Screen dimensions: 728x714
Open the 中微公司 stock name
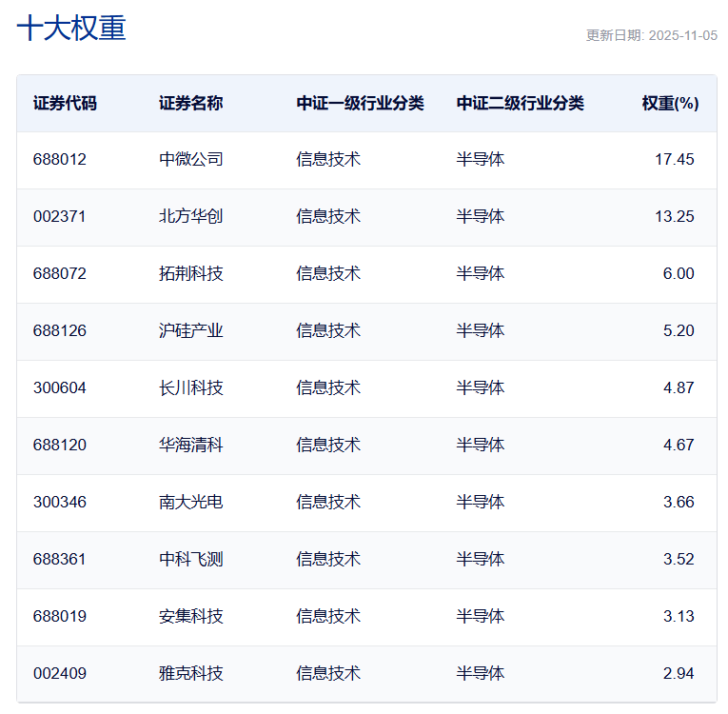coord(191,159)
